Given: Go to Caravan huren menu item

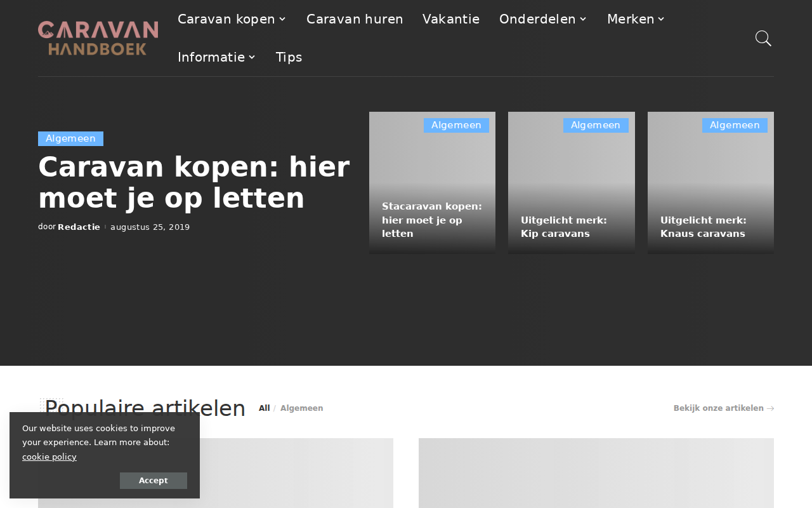Looking at the screenshot, I should click(355, 19).
